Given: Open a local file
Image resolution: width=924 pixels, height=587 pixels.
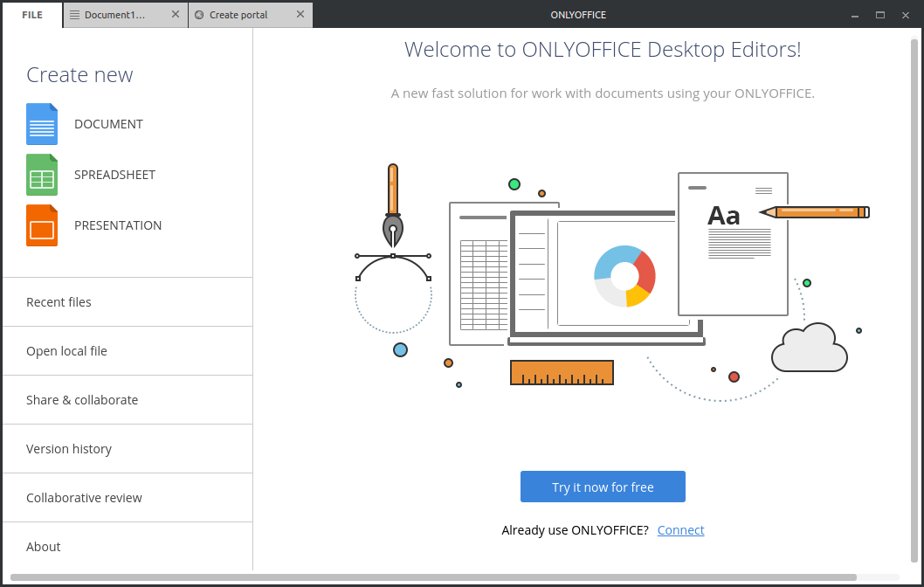Looking at the screenshot, I should pos(66,350).
